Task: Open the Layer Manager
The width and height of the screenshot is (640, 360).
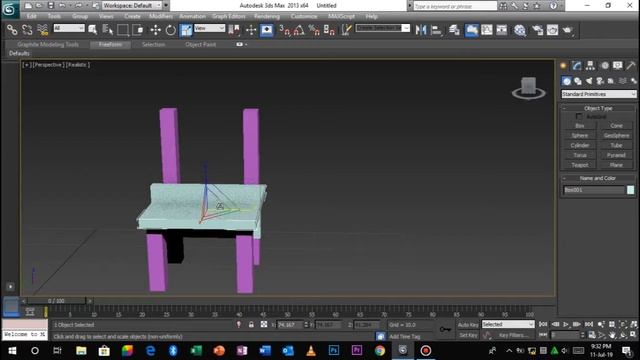Action: point(454,30)
